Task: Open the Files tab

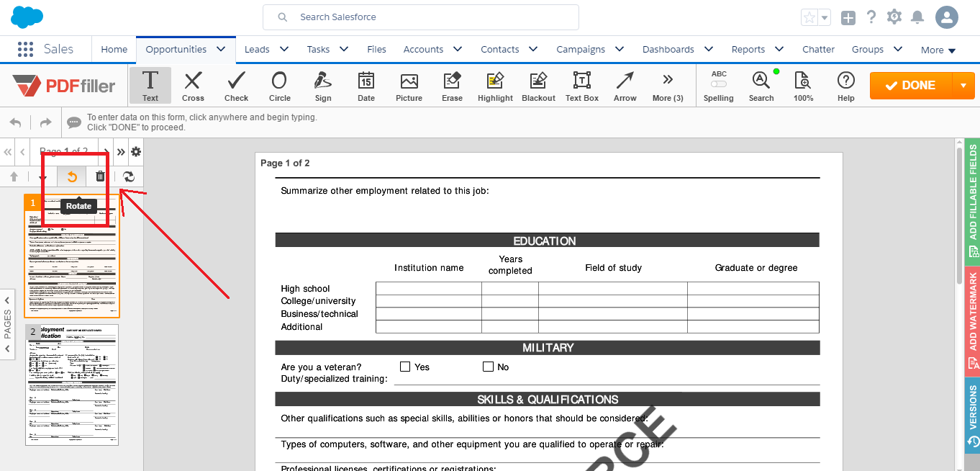Action: (x=376, y=49)
